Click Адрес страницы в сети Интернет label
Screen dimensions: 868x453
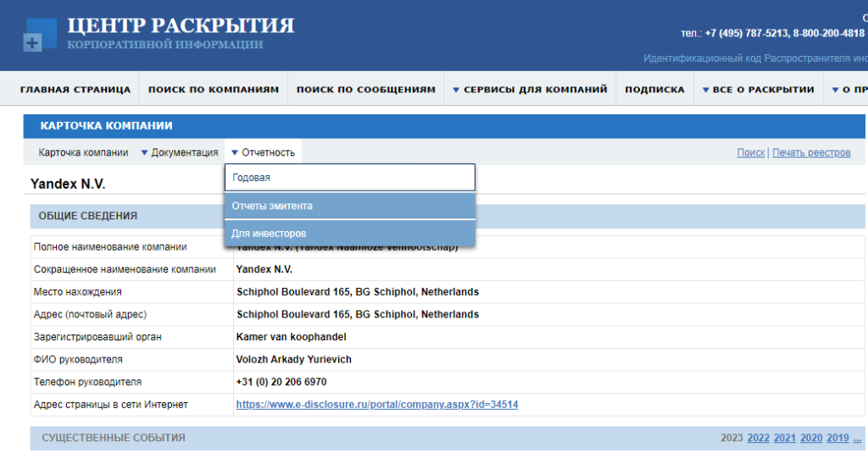111,405
